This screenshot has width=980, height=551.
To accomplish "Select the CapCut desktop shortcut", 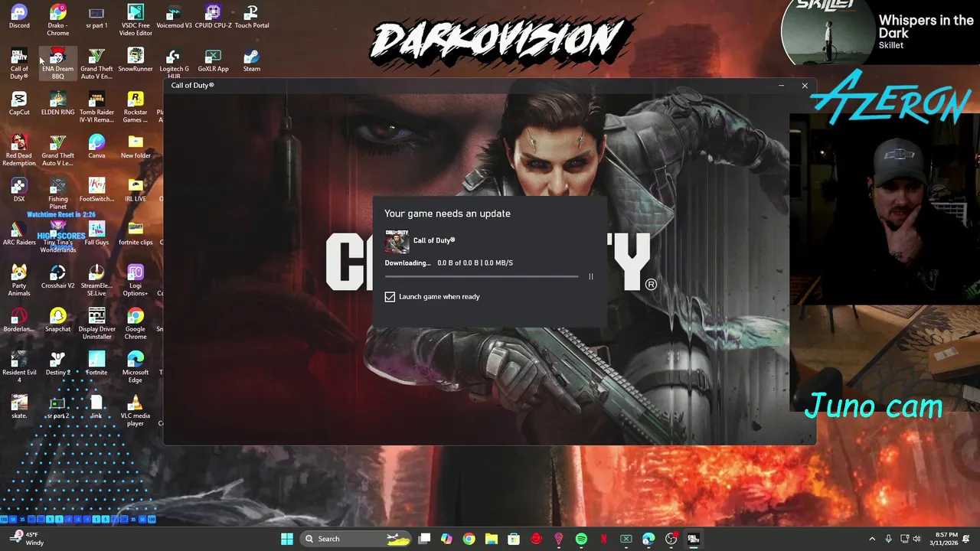I will (x=19, y=103).
